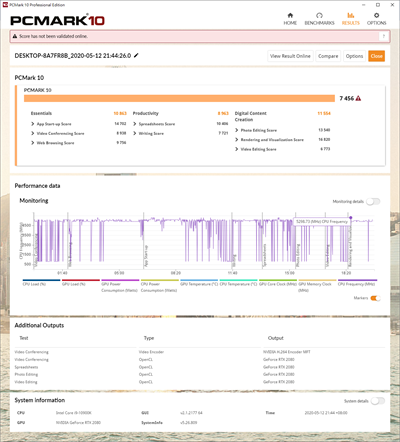The width and height of the screenshot is (400, 442).
Task: Expand the Web Browsing Score row
Action: pos(33,143)
